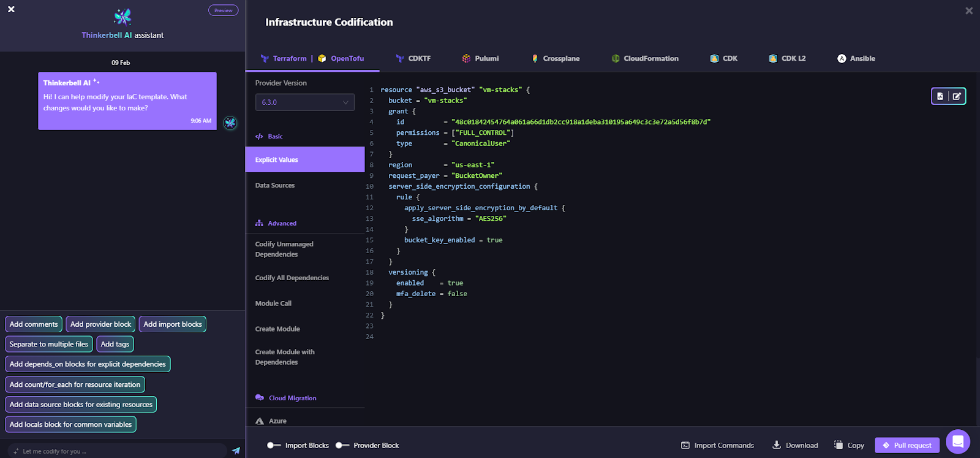Click the CloudFormation logo icon
This screenshot has height=458, width=980.
(x=616, y=59)
